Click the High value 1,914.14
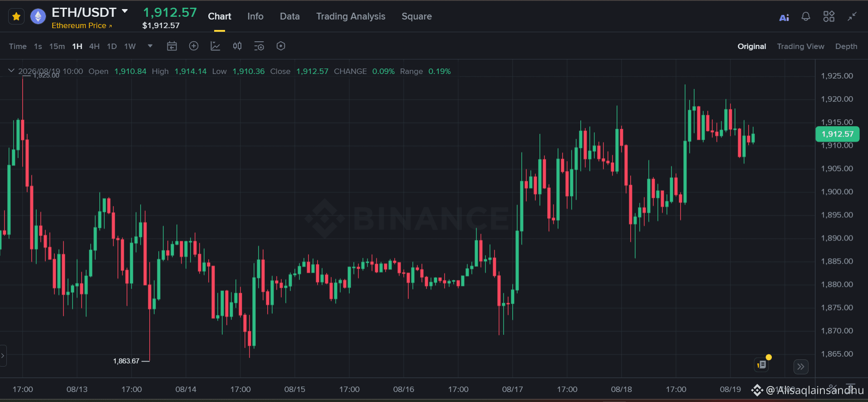The height and width of the screenshot is (402, 868). coord(191,71)
